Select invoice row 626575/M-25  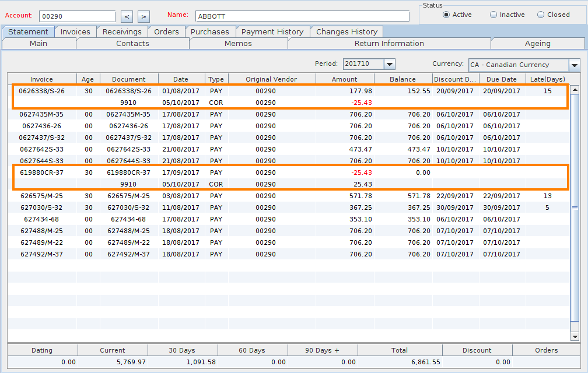click(41, 196)
